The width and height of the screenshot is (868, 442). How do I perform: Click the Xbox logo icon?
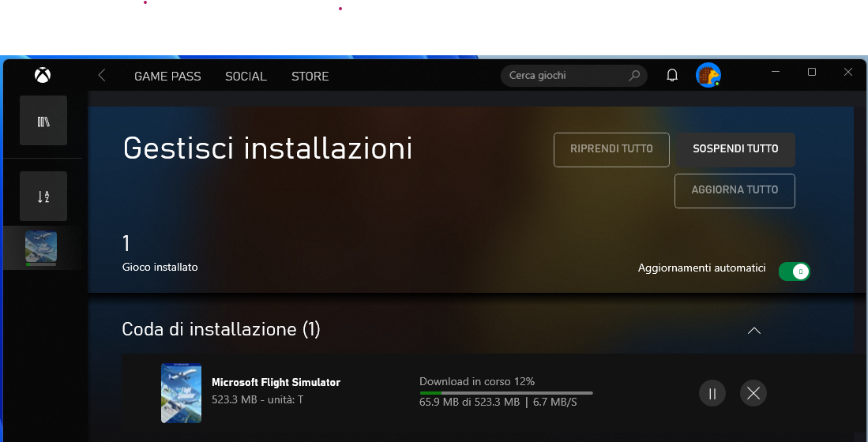click(43, 75)
